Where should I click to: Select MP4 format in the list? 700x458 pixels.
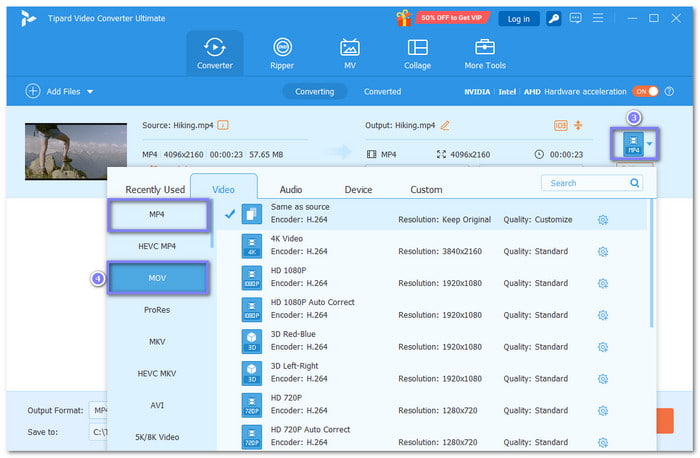[x=157, y=215]
